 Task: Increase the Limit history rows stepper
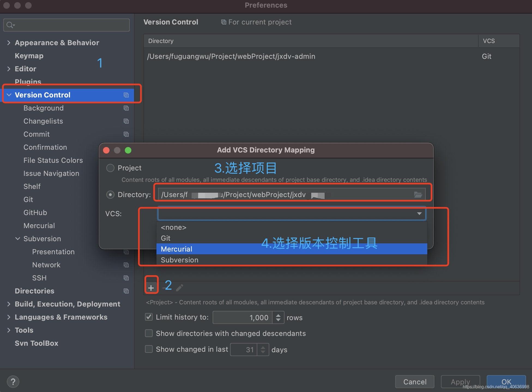278,315
